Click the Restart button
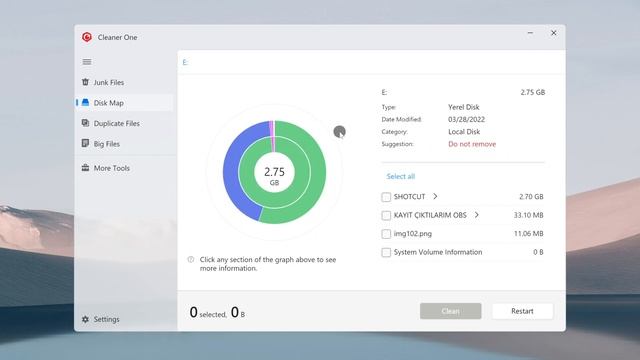Screen dimensions: 640x360 [522, 311]
